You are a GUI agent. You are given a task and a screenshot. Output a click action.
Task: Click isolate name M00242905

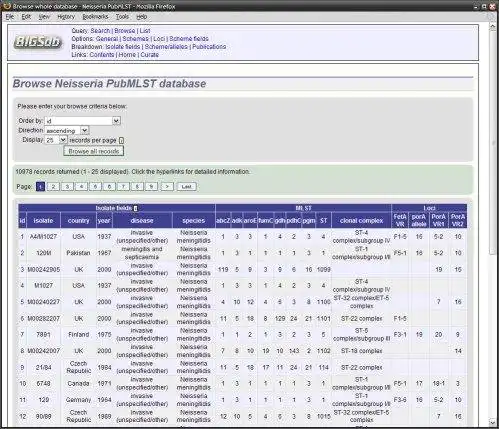pos(44,269)
